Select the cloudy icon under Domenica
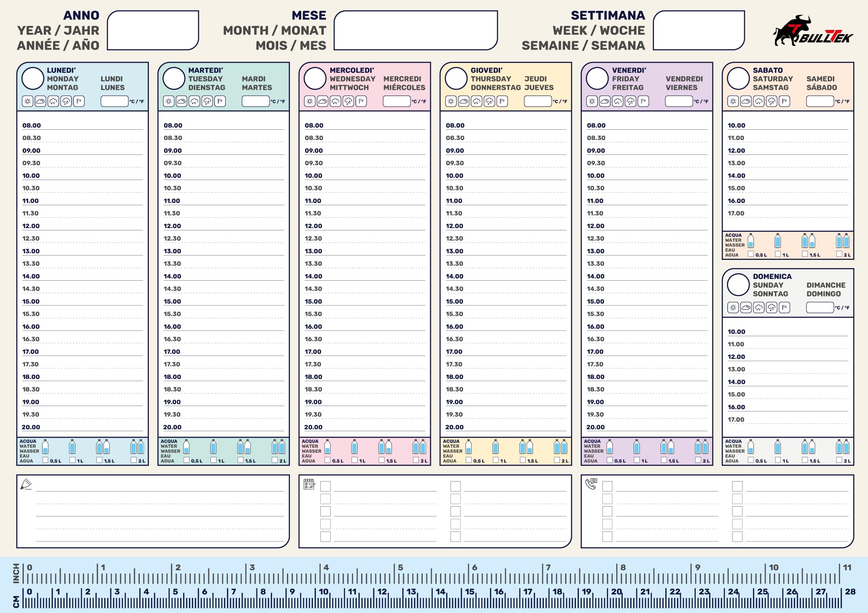868x613 pixels. 746,308
